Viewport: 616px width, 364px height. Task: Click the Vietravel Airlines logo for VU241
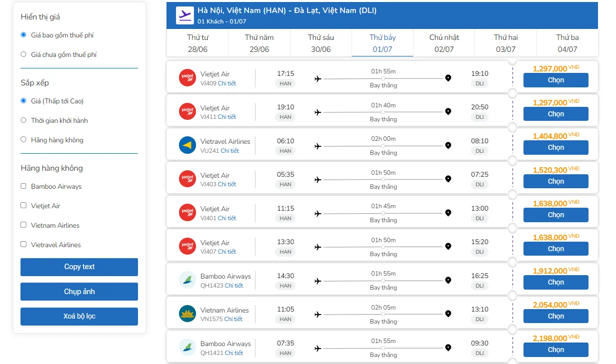(187, 145)
